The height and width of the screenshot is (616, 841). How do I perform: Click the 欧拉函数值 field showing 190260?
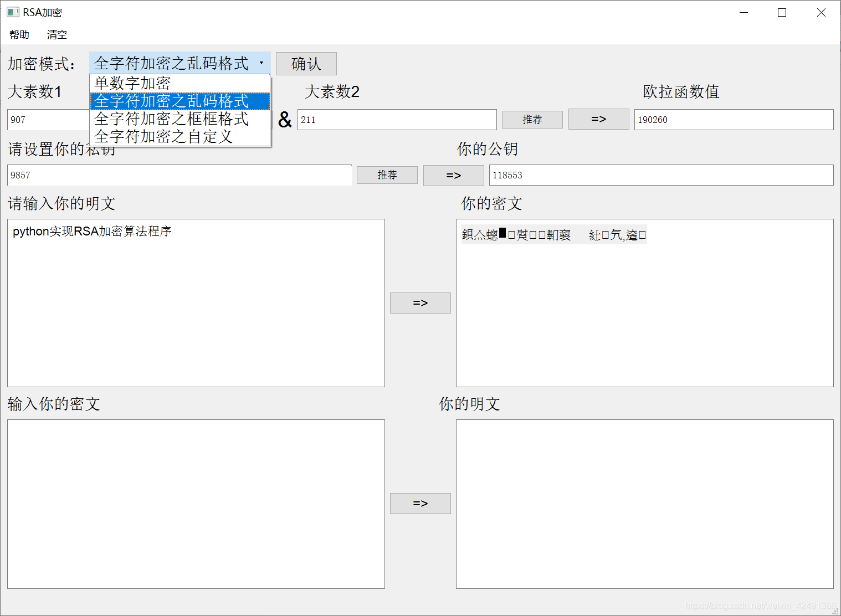point(734,120)
